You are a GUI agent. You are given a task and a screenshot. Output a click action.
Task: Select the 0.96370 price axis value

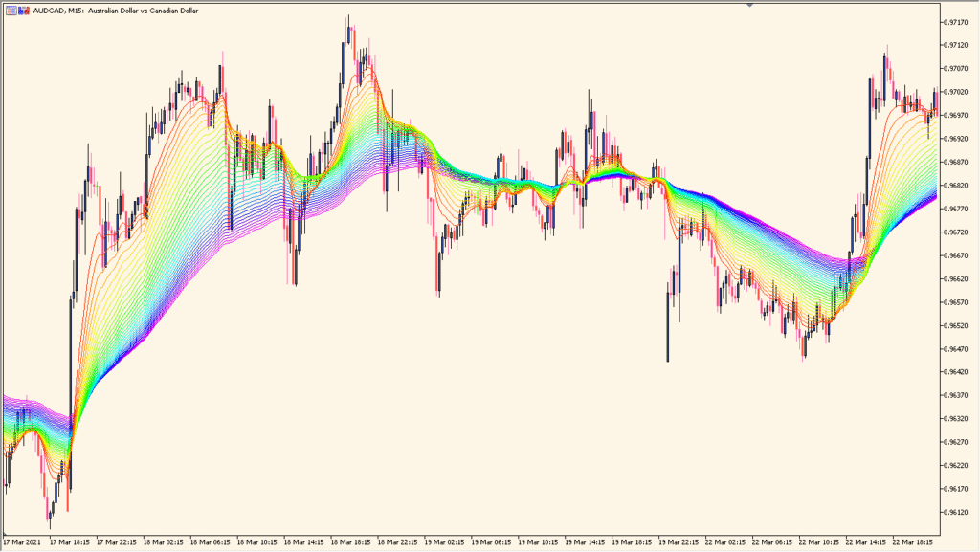tap(955, 396)
